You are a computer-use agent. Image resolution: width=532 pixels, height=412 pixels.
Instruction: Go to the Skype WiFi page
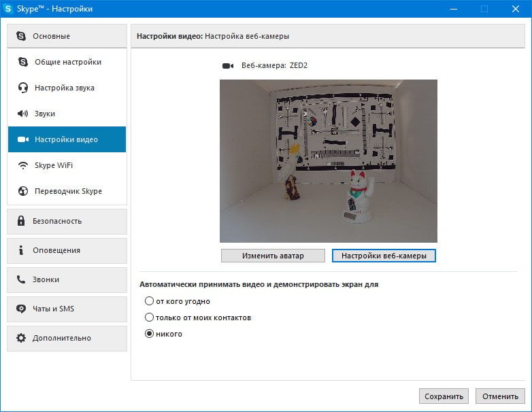coord(67,165)
